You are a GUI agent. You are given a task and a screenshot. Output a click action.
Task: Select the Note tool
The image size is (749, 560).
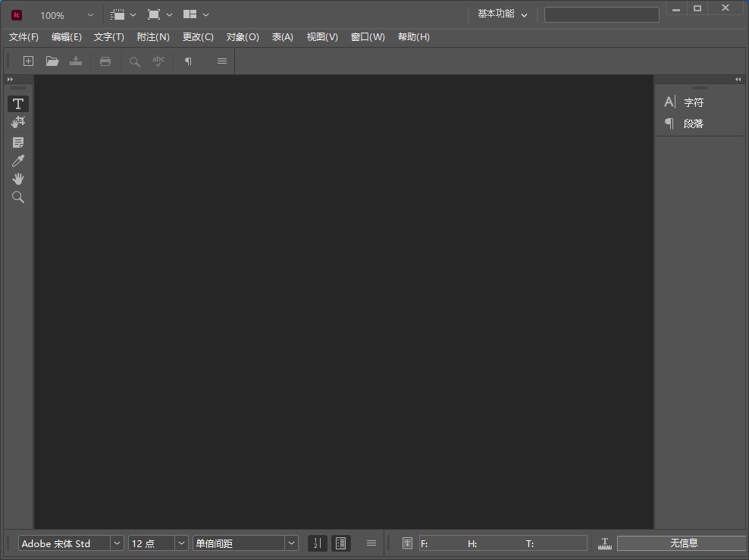pos(17,142)
